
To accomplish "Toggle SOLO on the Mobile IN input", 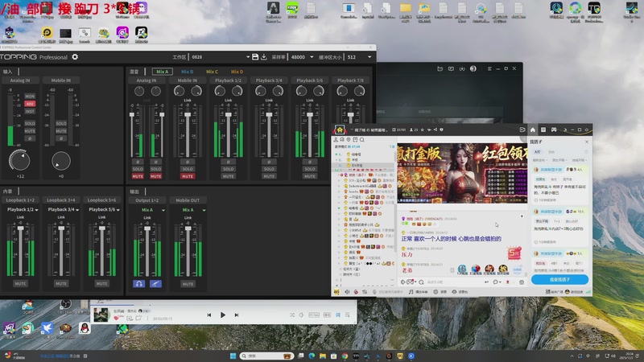I will click(61, 124).
